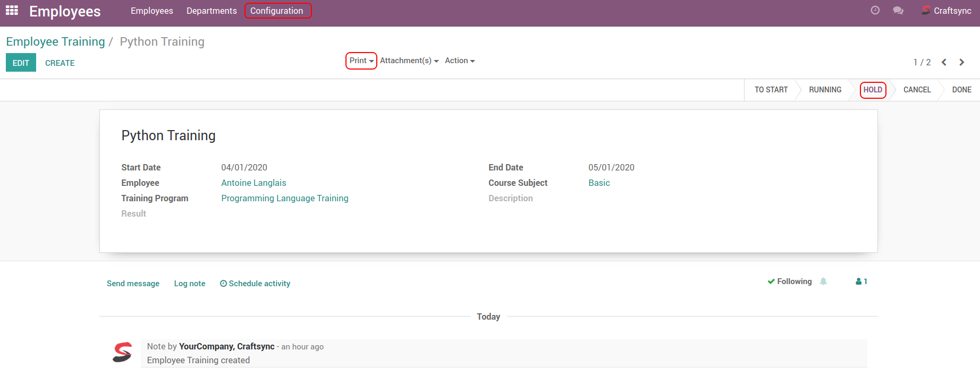Expand the Print dropdown
Image resolution: width=980 pixels, height=385 pixels.
point(361,61)
